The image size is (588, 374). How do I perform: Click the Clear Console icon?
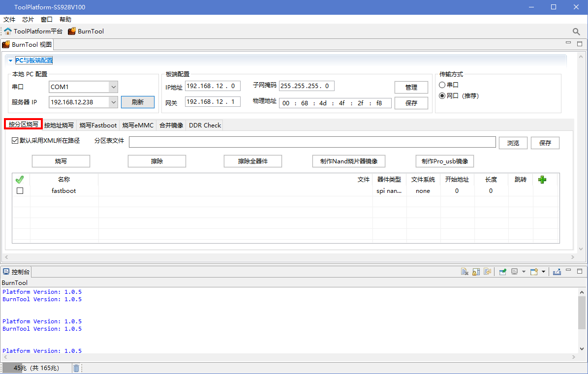pos(464,272)
